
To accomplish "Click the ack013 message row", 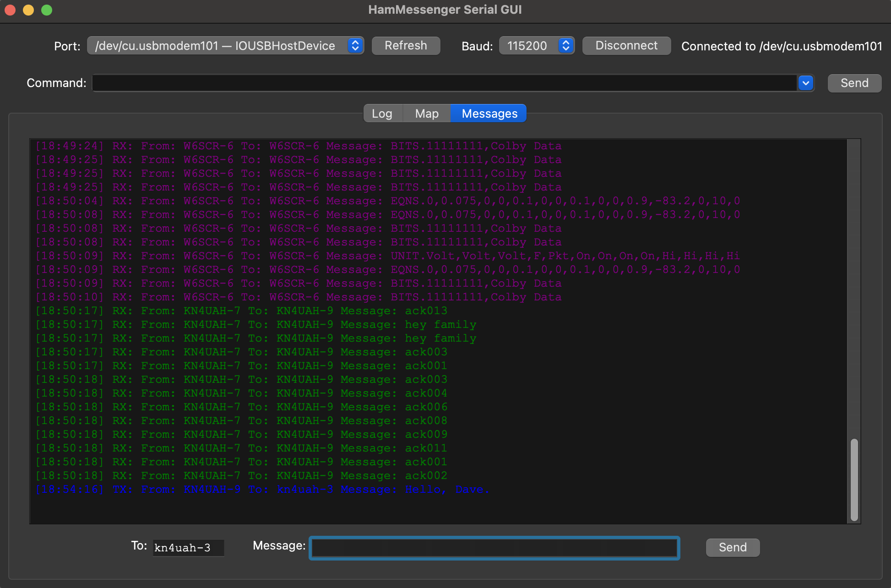I will pyautogui.click(x=241, y=310).
